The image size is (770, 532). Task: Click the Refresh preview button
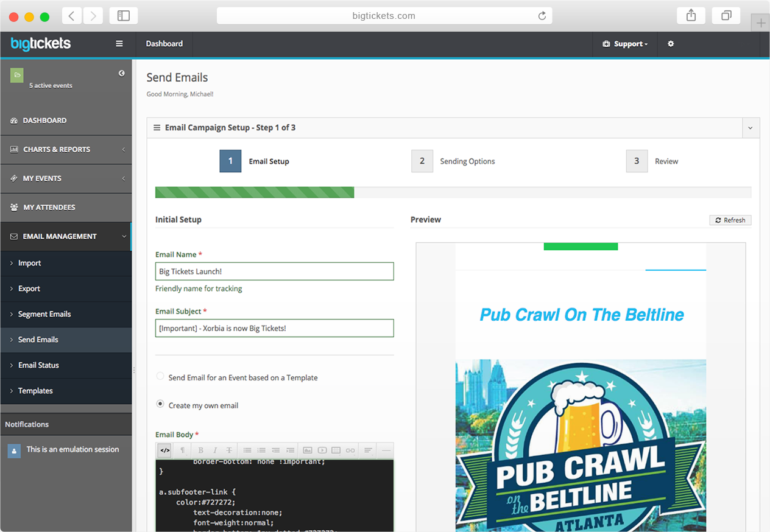(730, 220)
